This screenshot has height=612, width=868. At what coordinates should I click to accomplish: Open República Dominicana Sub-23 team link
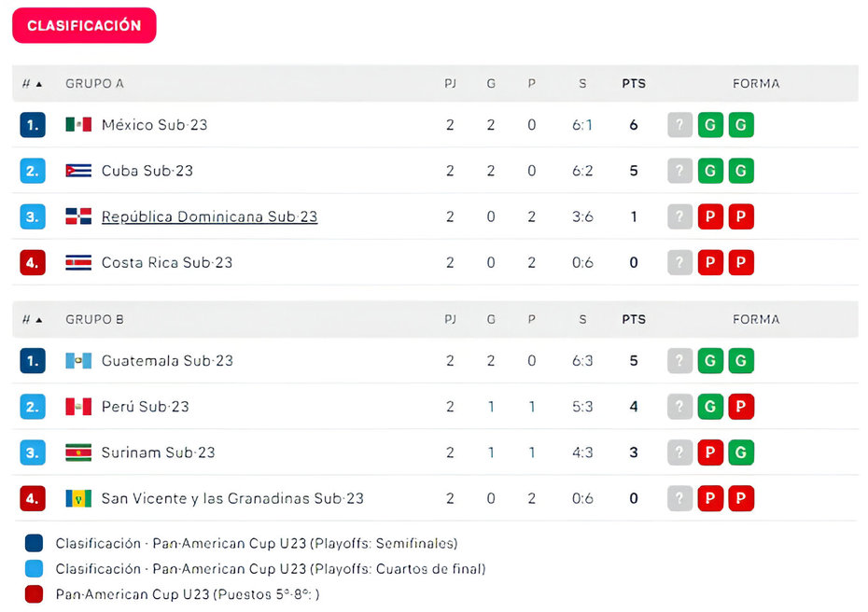(209, 216)
